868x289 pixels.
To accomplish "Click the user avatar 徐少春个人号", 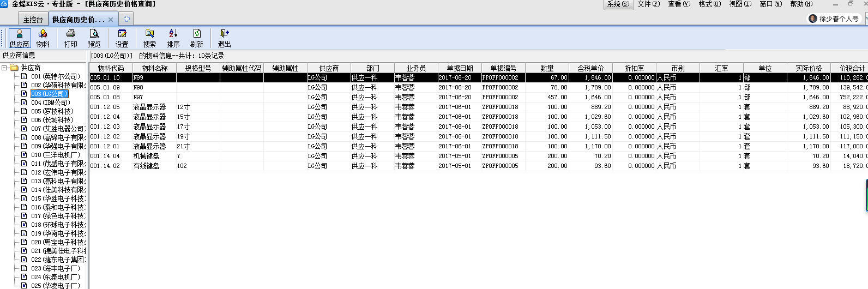I will (x=813, y=19).
